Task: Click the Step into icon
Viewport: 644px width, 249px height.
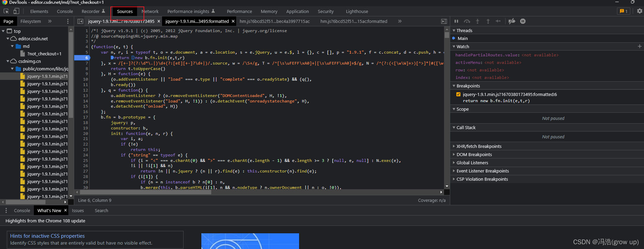Action: [478, 21]
